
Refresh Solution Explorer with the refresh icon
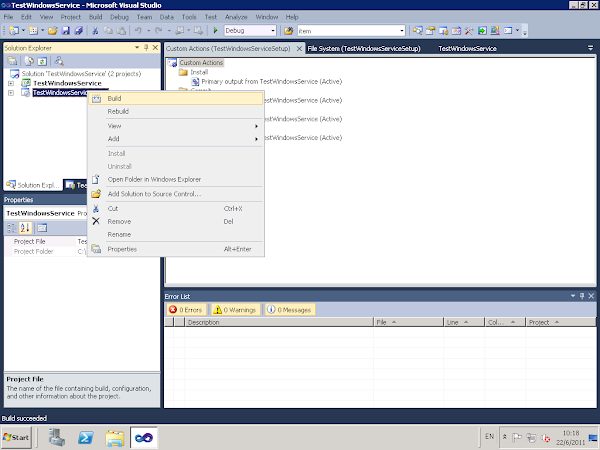(42, 61)
